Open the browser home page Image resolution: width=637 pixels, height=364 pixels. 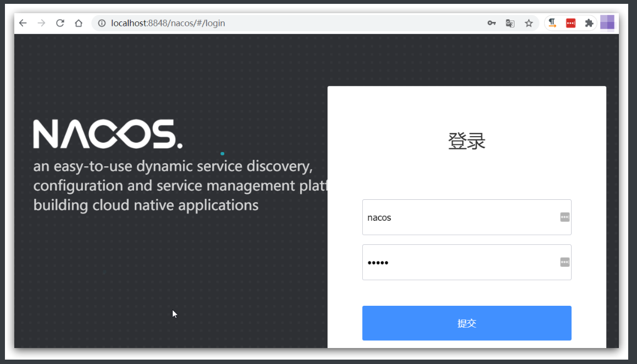[x=79, y=23]
